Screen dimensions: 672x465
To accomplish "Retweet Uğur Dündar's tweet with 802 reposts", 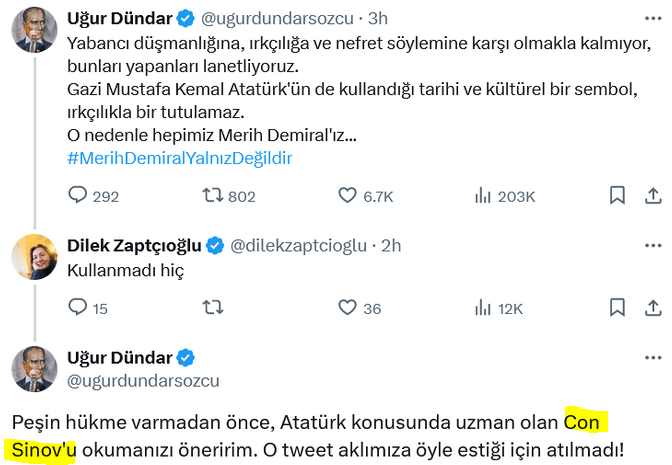I will pos(212,196).
